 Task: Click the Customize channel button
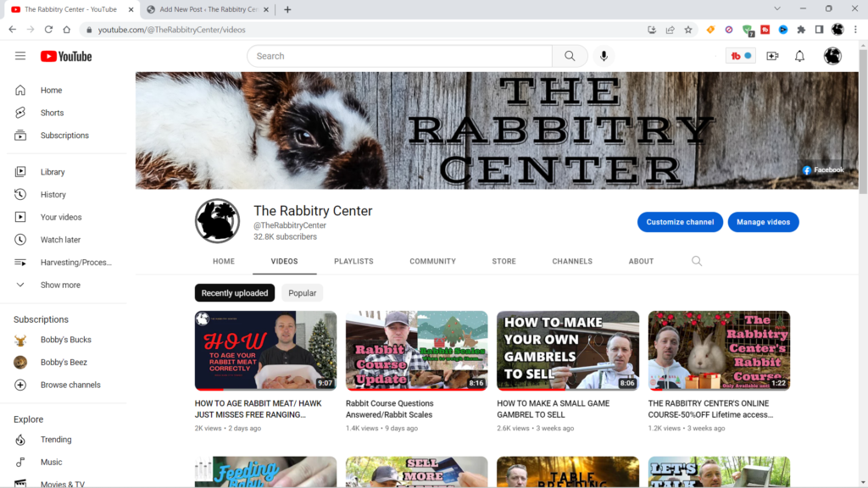(x=680, y=222)
